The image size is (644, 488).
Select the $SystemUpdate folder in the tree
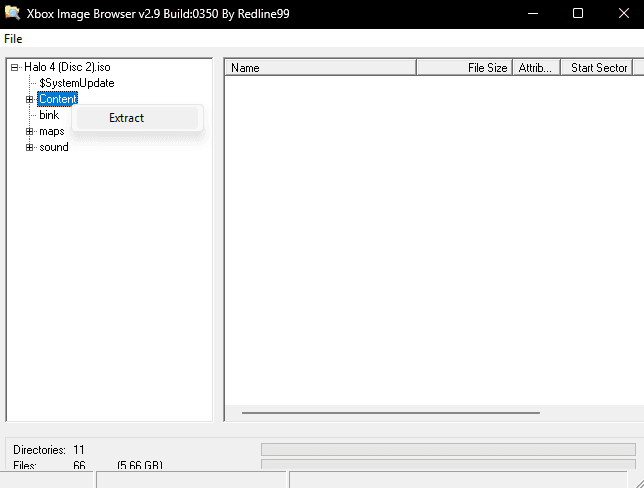tap(76, 83)
